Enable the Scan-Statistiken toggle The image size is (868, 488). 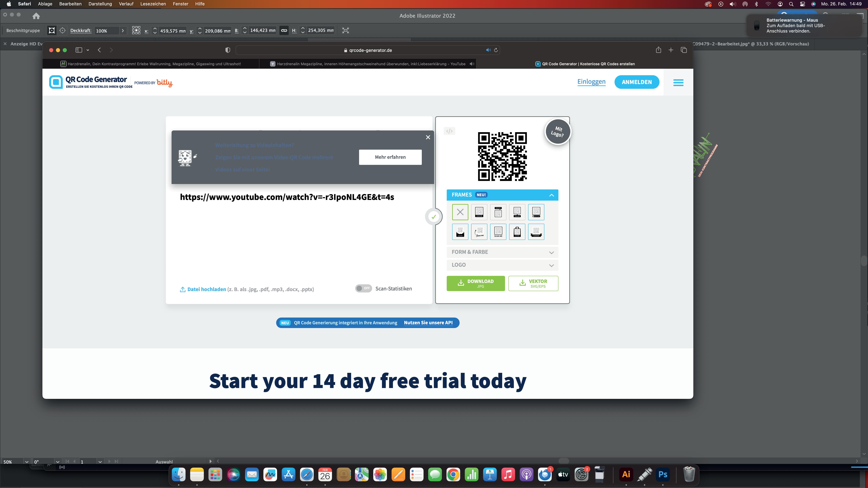pos(363,288)
